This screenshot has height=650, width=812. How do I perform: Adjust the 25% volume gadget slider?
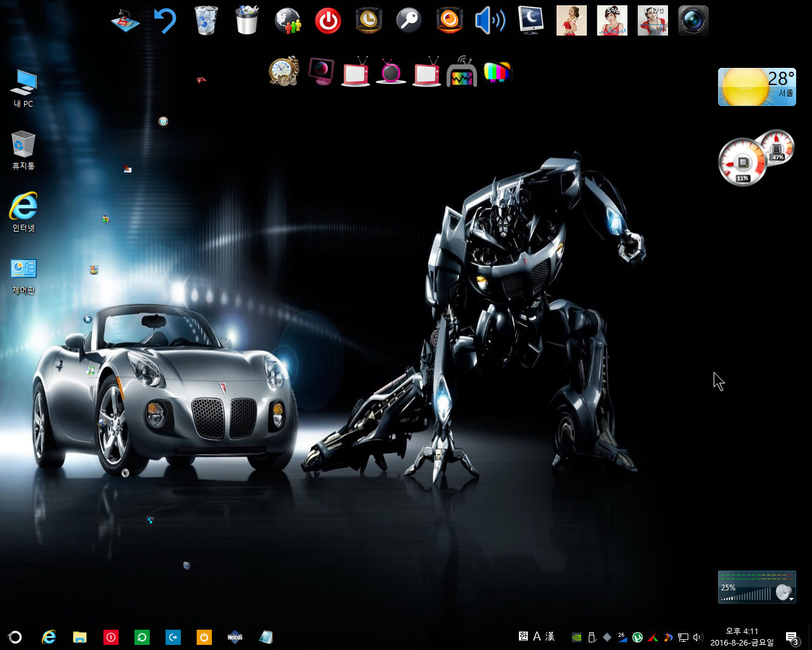747,595
